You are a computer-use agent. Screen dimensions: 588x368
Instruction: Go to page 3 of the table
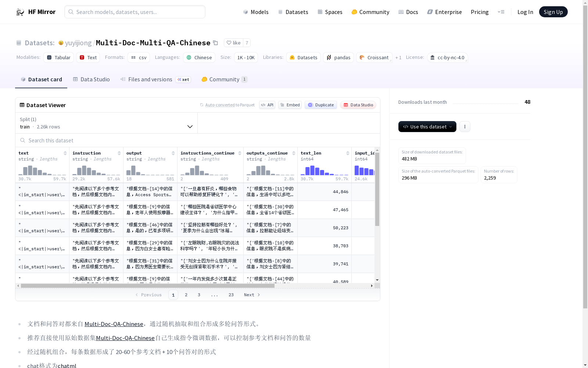[199, 295]
